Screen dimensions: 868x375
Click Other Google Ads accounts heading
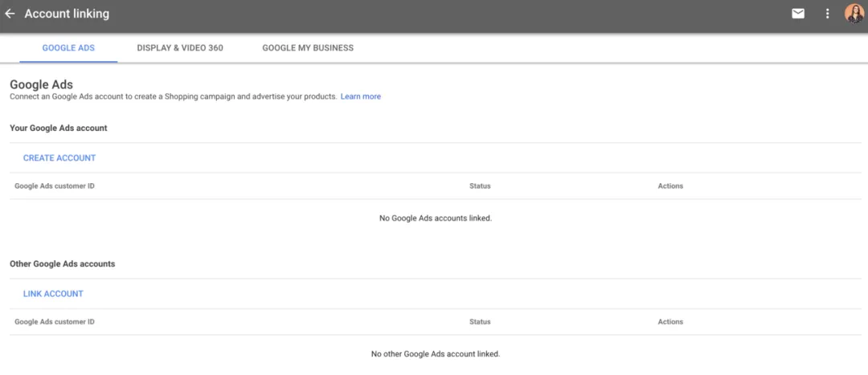click(63, 264)
